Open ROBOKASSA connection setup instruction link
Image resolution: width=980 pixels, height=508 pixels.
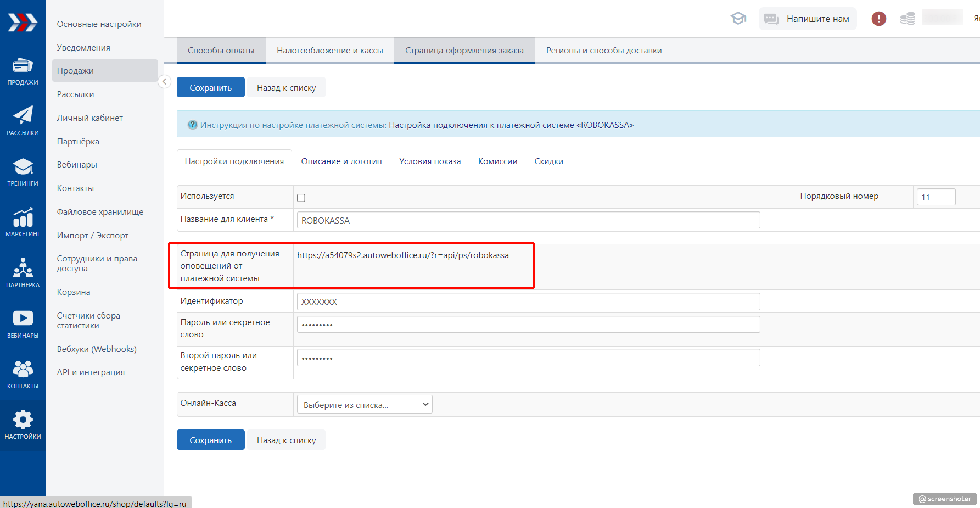(x=511, y=125)
